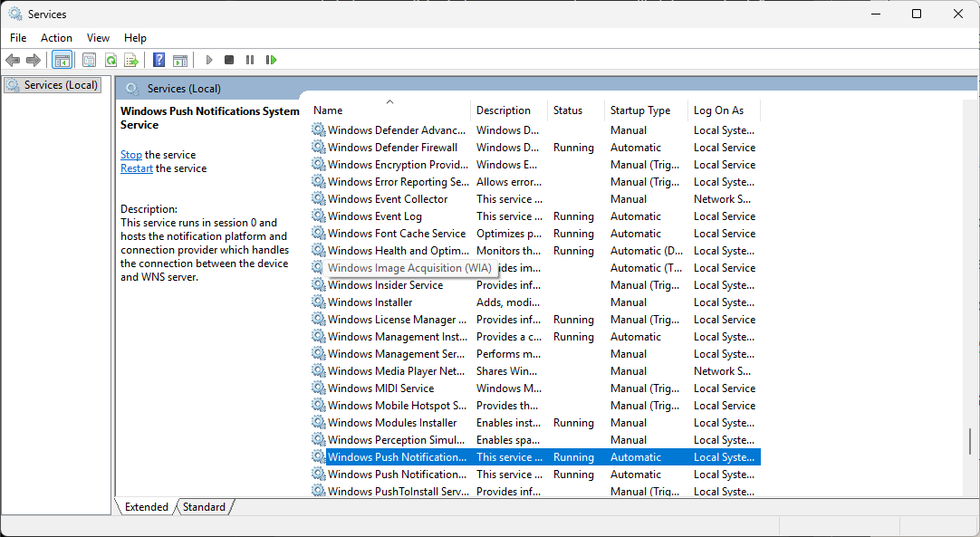Click the Forward arrow toolbar icon
Screen dimensions: 980x537
[x=34, y=60]
